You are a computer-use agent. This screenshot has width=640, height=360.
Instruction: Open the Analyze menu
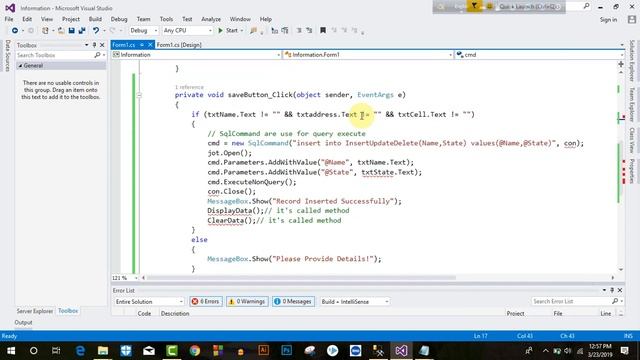tap(211, 19)
